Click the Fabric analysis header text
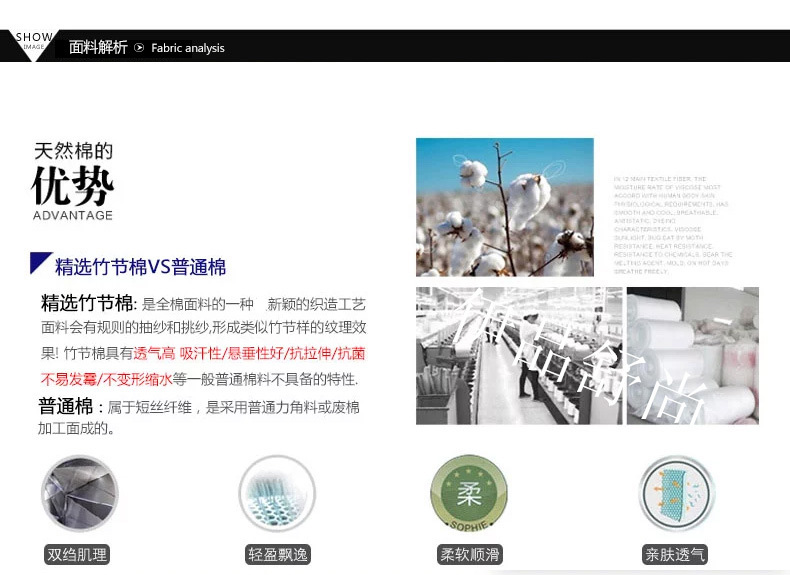This screenshot has width=790, height=575. (188, 48)
